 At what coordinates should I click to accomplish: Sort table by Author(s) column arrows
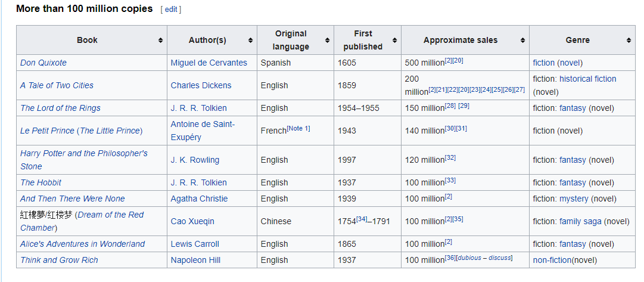[251, 41]
